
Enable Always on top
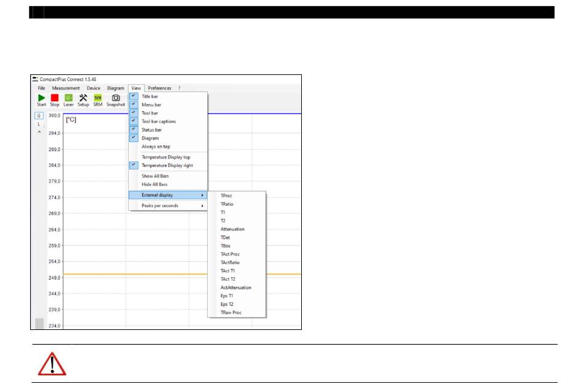(168, 147)
